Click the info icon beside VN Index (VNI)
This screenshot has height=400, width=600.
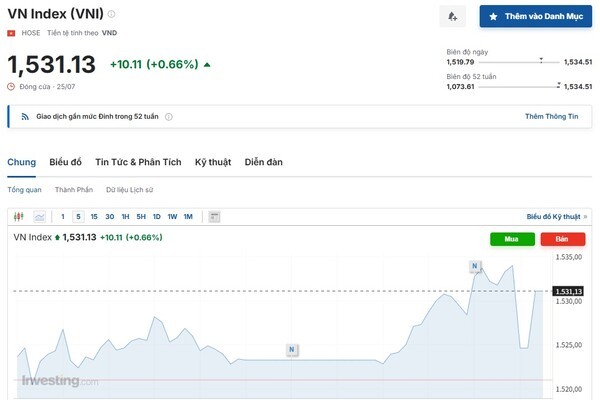coord(111,14)
